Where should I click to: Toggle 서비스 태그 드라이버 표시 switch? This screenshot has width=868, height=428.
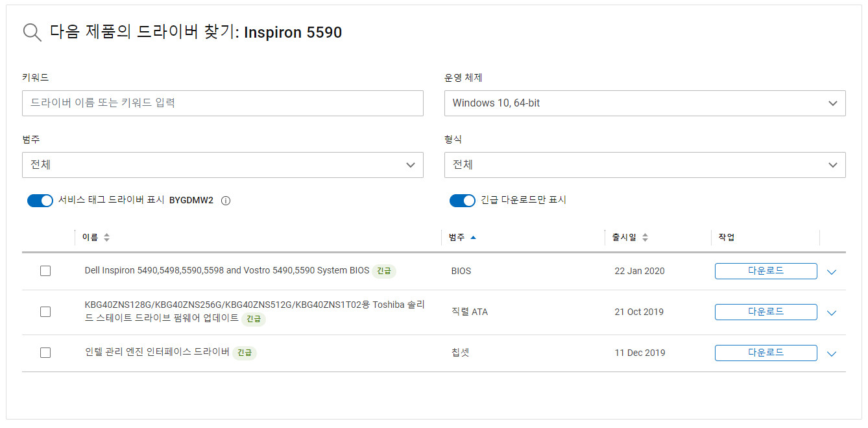(x=40, y=201)
